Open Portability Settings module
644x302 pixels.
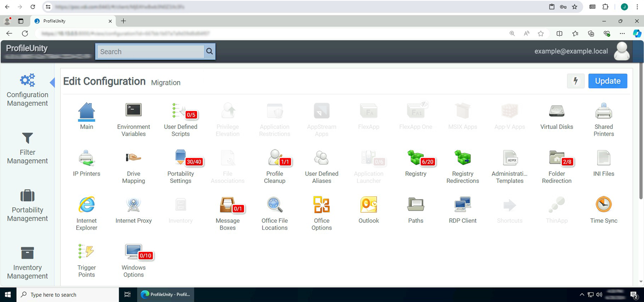[x=180, y=167]
